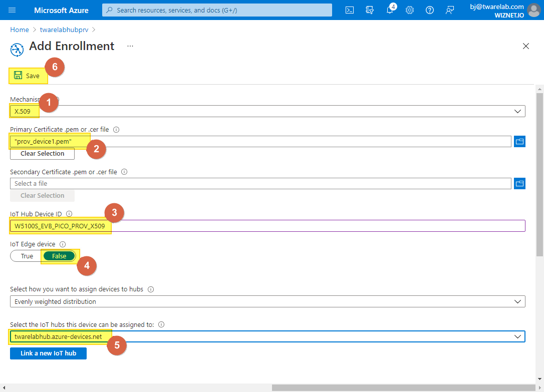The height and width of the screenshot is (392, 544).
Task: Show info for Primary Certificate field
Action: tap(117, 130)
